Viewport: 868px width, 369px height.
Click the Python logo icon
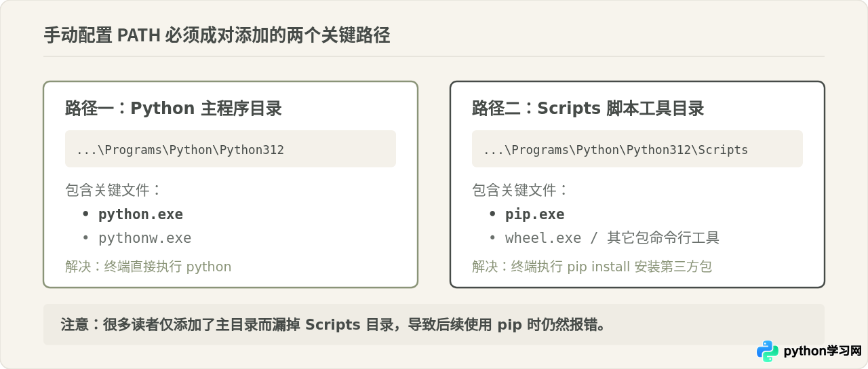tap(768, 351)
